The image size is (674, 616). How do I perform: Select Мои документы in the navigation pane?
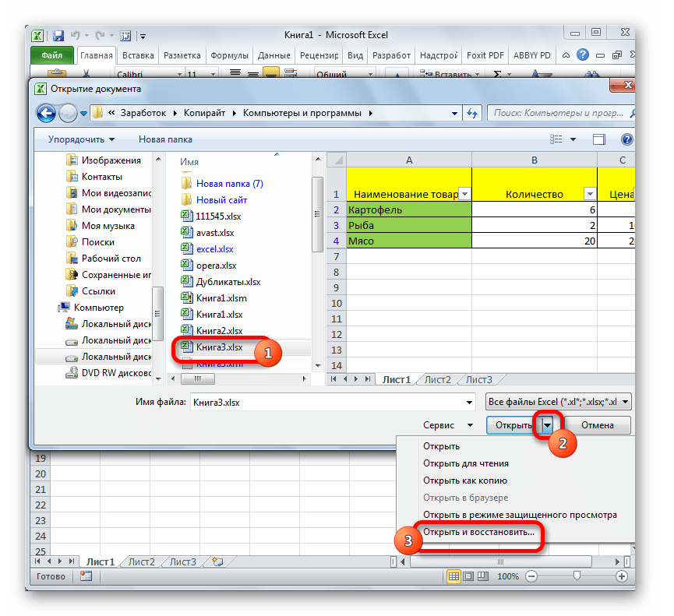tap(108, 209)
